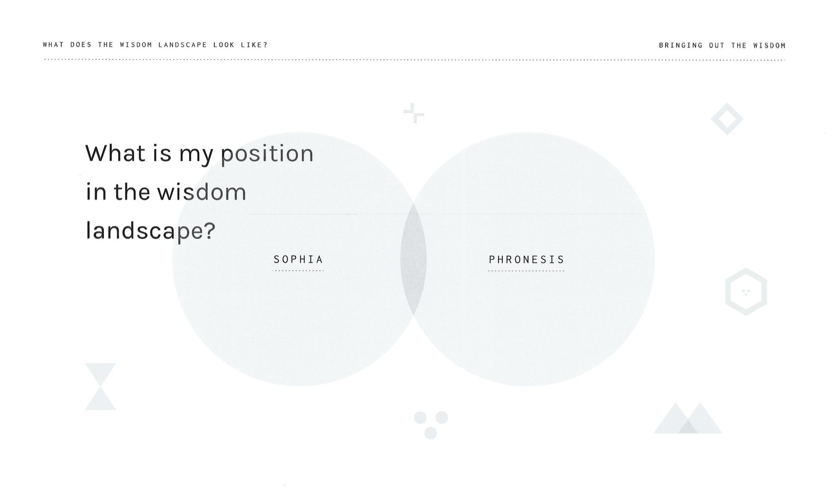832x504 pixels.
Task: Click the dotted divider line under the header
Action: click(414, 60)
